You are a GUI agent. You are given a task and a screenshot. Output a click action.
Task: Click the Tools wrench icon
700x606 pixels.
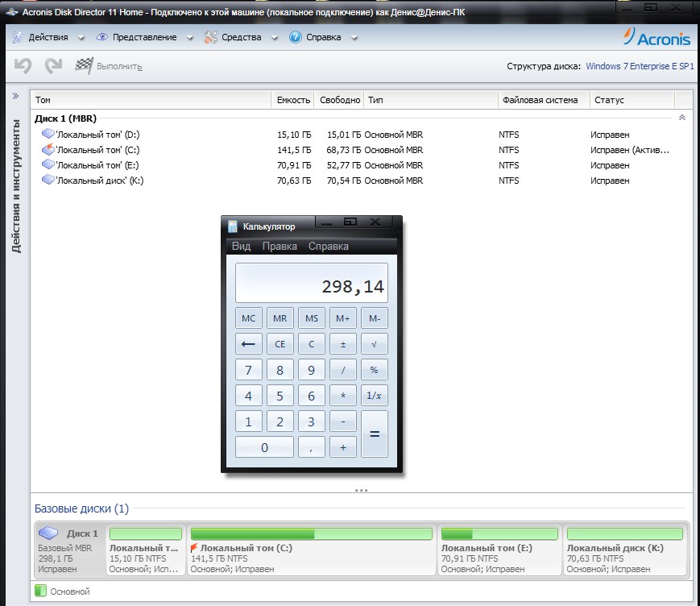click(211, 37)
